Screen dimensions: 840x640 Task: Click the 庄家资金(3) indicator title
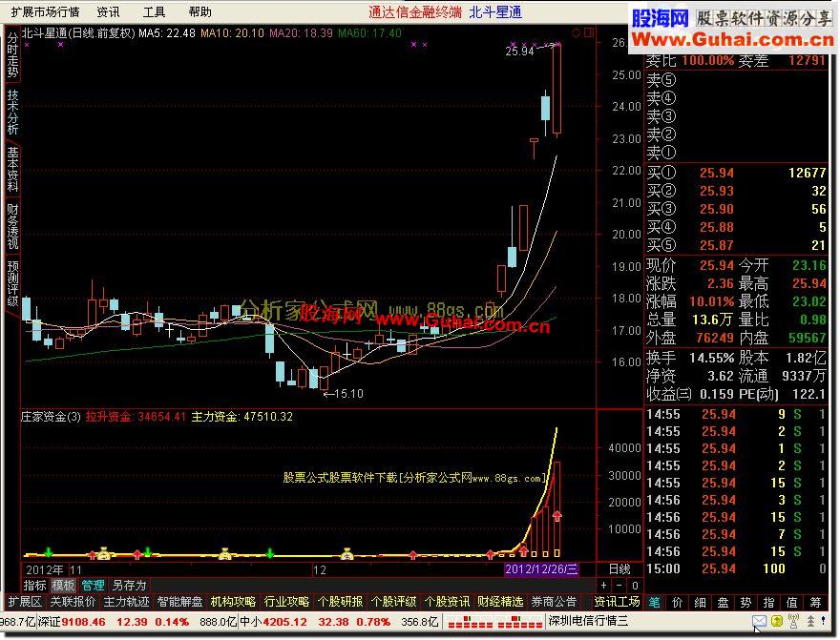click(51, 416)
